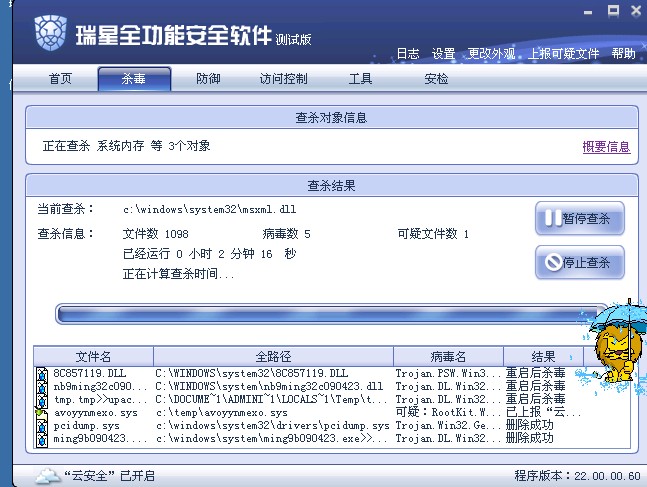Click the 结果 column header
This screenshot has height=487, width=647.
click(x=543, y=357)
